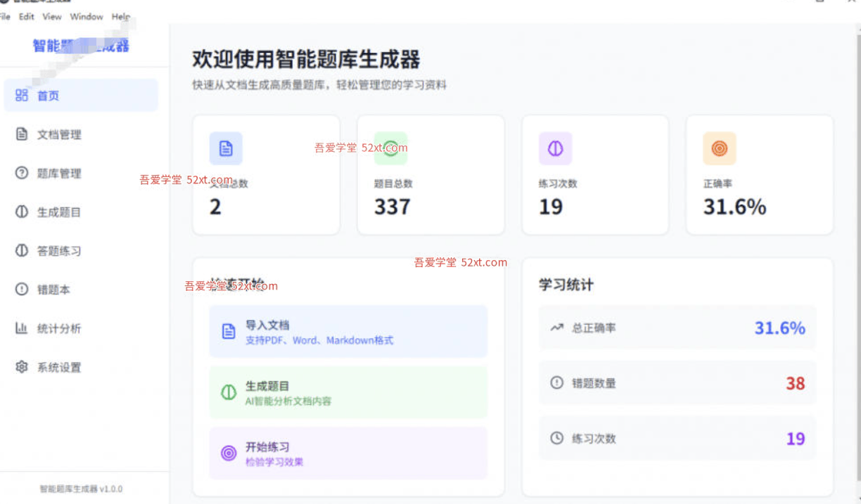861x504 pixels.
Task: Click the text 支持PDF、Word、Markdown格式
Action: click(319, 340)
